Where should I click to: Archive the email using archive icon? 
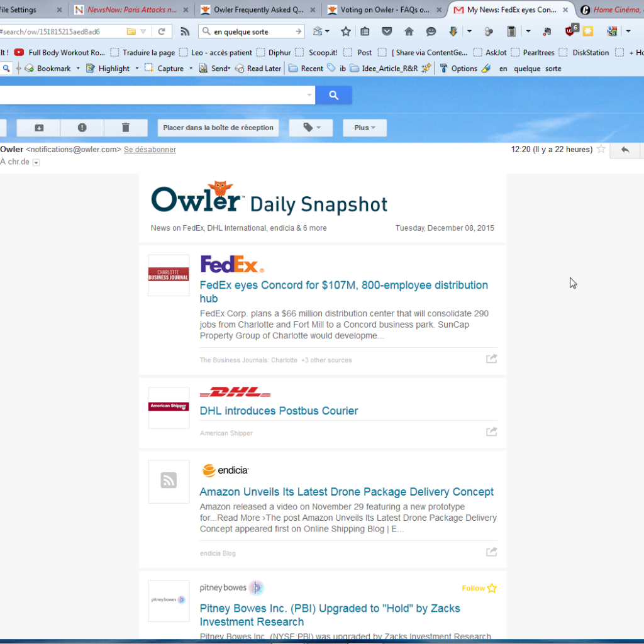[39, 128]
